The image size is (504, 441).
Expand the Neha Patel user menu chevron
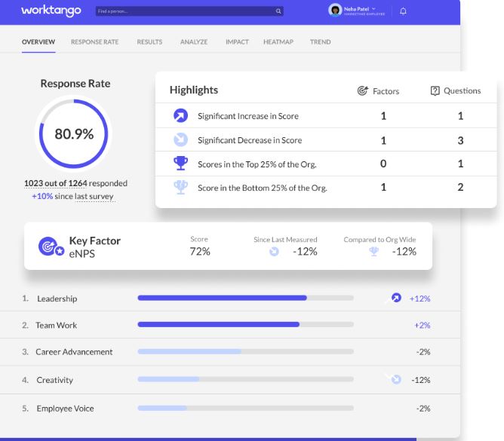pos(373,9)
